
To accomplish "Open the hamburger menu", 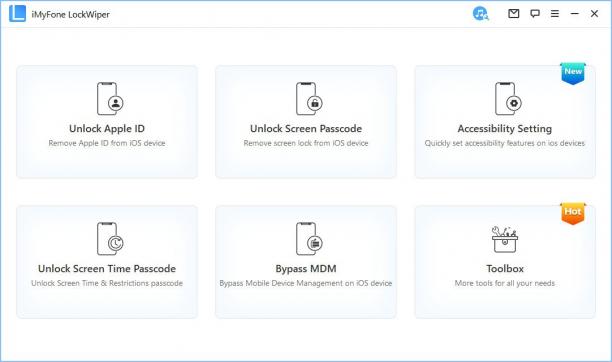I will 555,14.
